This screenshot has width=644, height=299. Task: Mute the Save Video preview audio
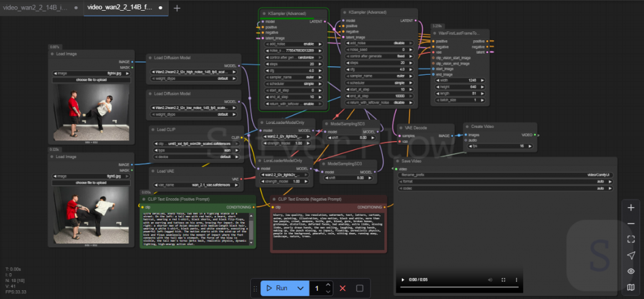coord(491,279)
